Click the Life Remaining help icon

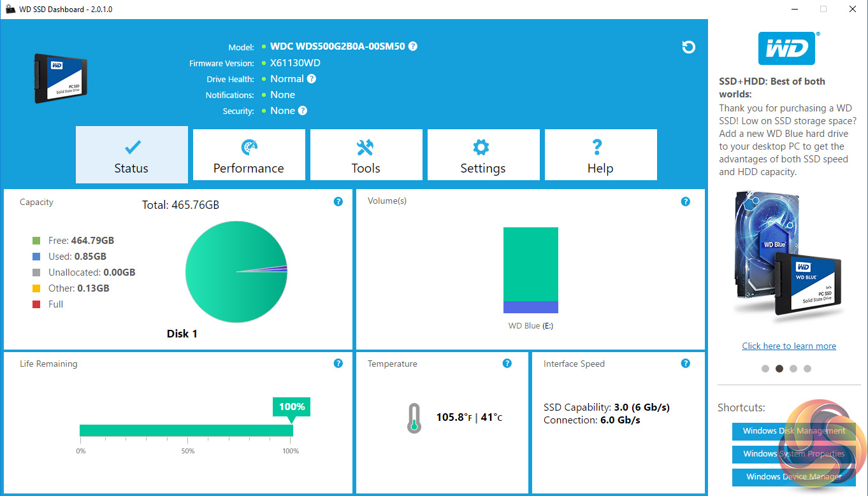[338, 364]
